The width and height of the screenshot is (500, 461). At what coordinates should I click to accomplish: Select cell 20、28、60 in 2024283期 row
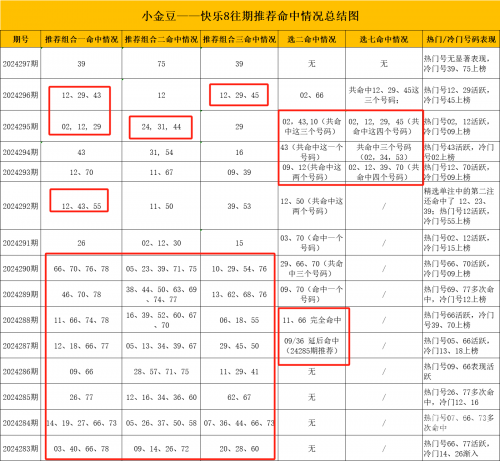239,449
